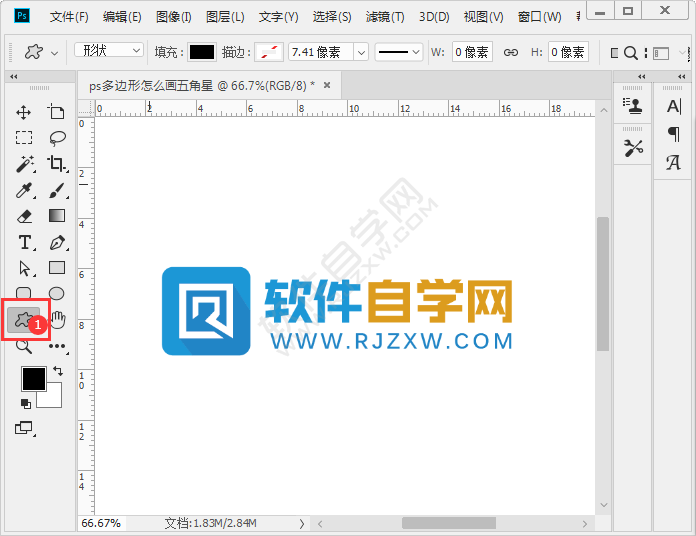696x536 pixels.
Task: Select the Horizontal Type tool
Action: (25, 243)
